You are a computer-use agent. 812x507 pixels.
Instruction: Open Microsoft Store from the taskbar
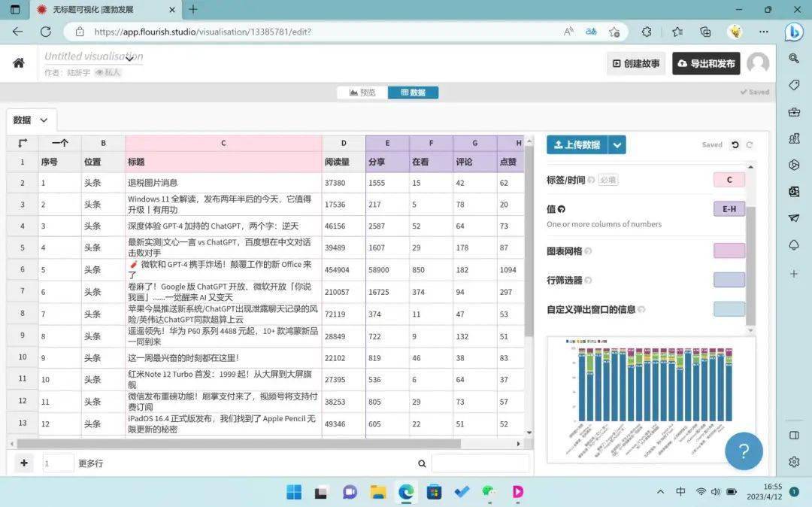pyautogui.click(x=434, y=492)
